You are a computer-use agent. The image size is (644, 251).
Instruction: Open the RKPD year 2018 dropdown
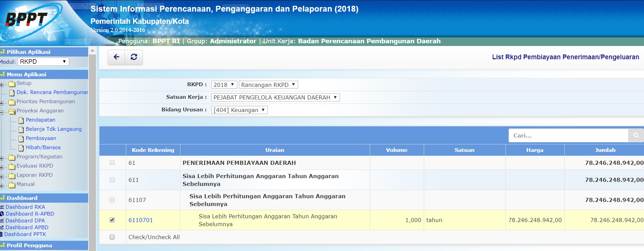pyautogui.click(x=224, y=85)
